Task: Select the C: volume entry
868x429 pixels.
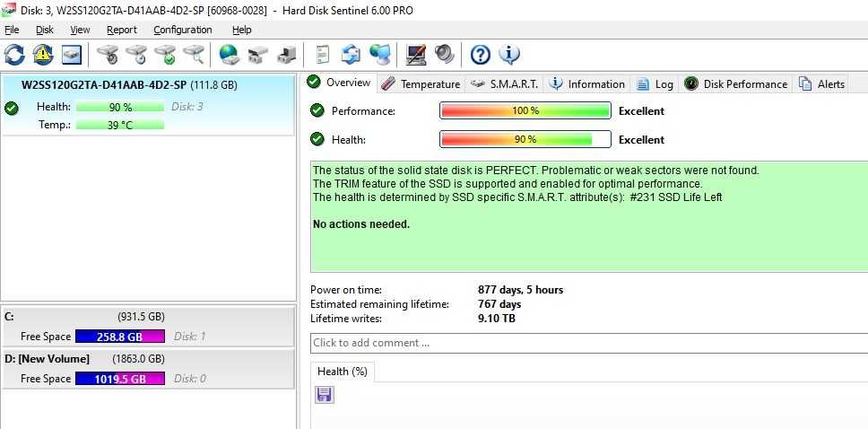Action: click(147, 327)
